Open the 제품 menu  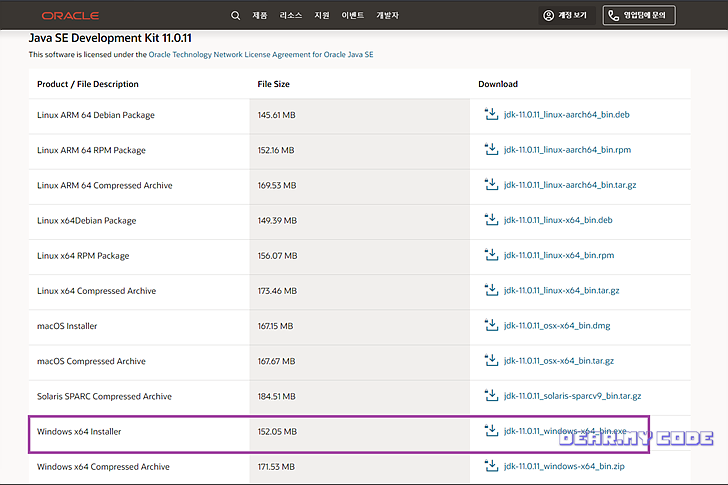point(260,15)
